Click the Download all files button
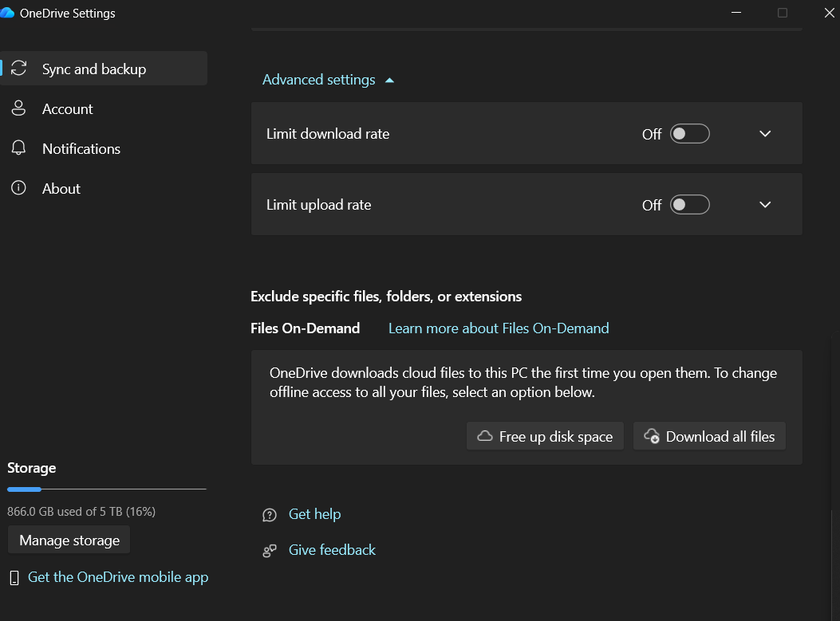 (709, 436)
